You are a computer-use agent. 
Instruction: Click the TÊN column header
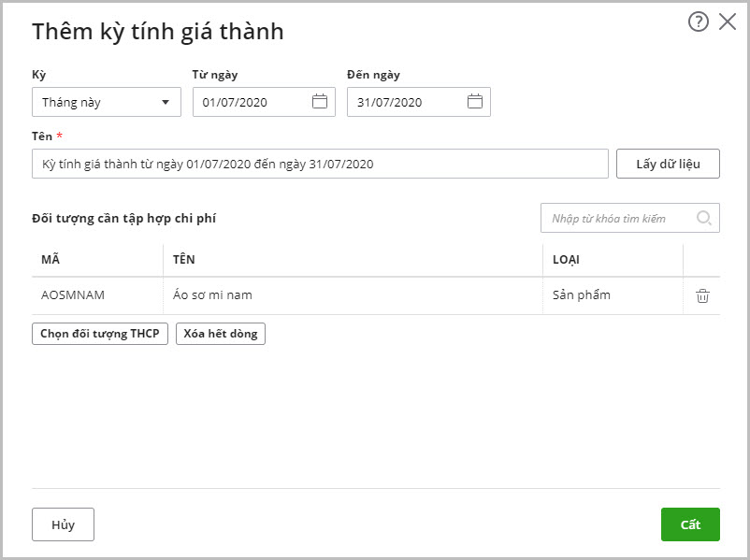183,260
